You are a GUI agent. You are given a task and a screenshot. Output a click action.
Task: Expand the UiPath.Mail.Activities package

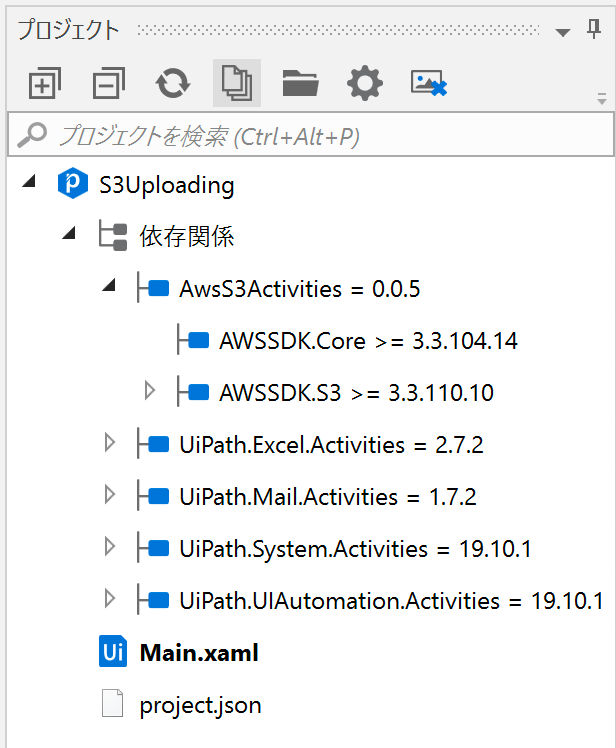110,494
